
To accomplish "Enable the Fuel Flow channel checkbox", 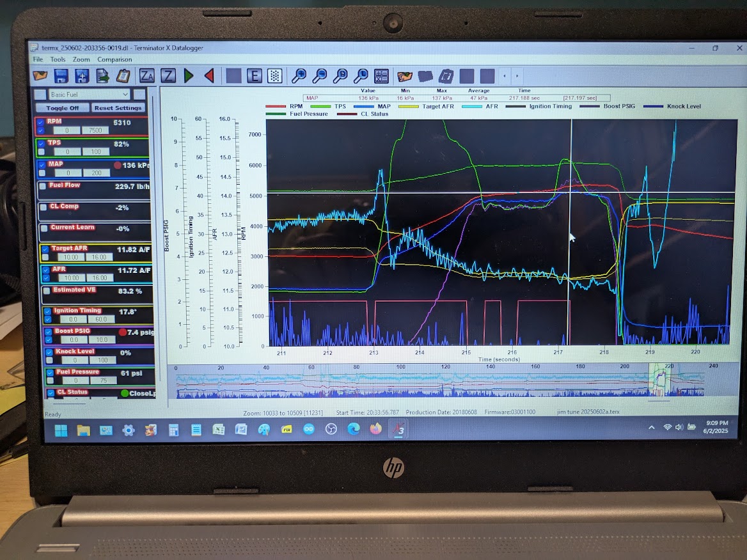I will click(43, 186).
